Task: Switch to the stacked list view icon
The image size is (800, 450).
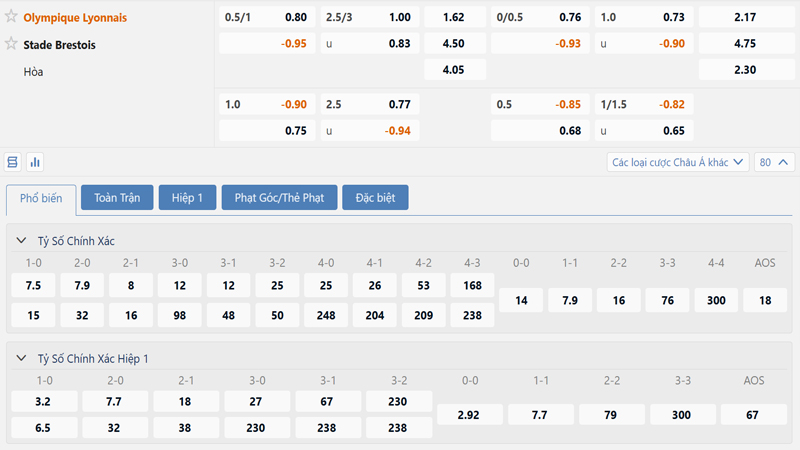Action: pos(13,162)
